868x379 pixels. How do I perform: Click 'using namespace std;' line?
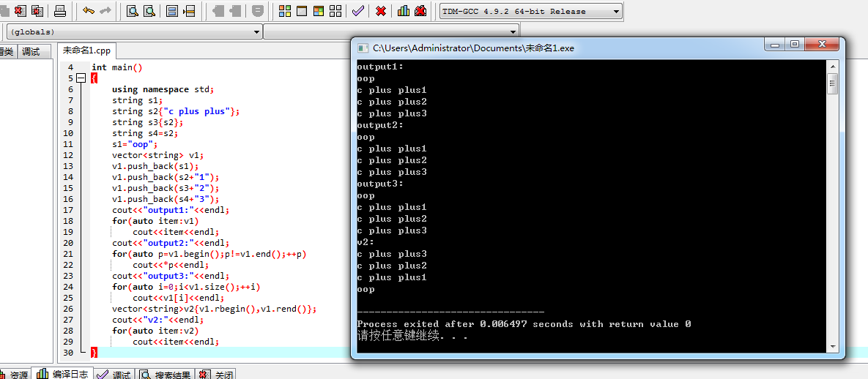coord(163,89)
